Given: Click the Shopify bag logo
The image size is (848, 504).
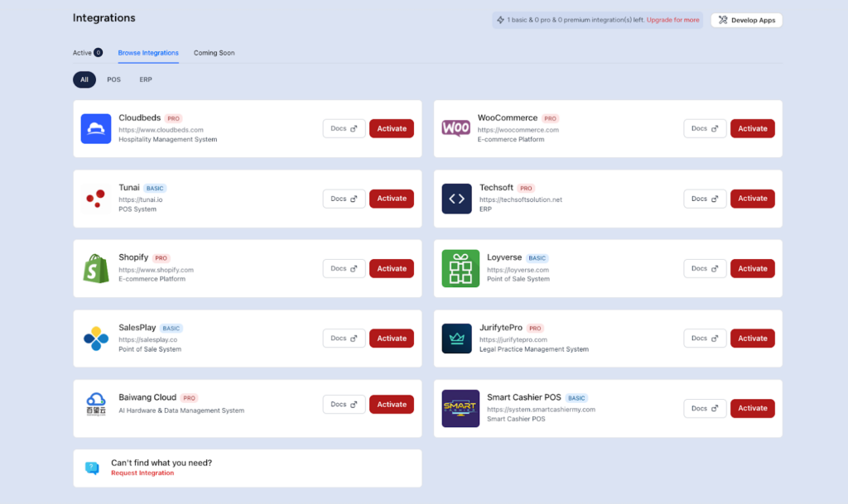Looking at the screenshot, I should tap(96, 268).
